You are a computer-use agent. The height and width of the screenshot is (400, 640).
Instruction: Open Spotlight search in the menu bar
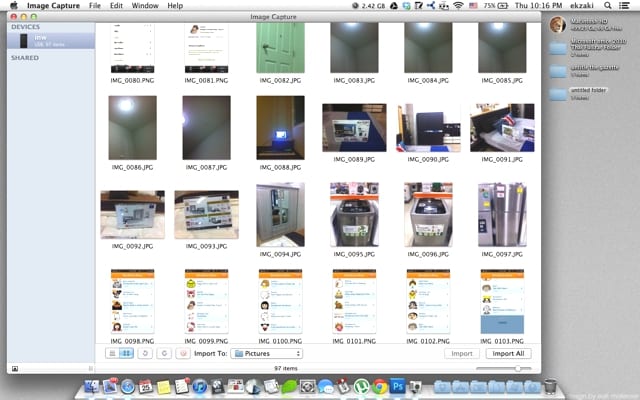tap(608, 6)
